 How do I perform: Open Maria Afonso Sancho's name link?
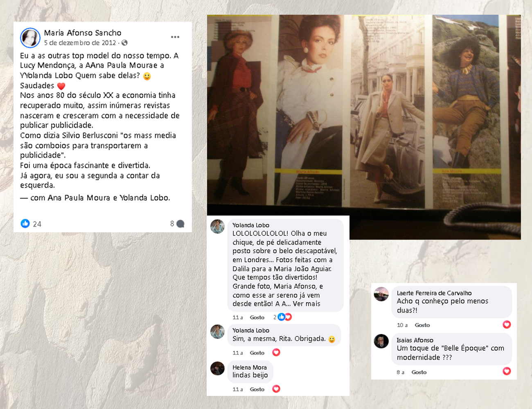83,33
